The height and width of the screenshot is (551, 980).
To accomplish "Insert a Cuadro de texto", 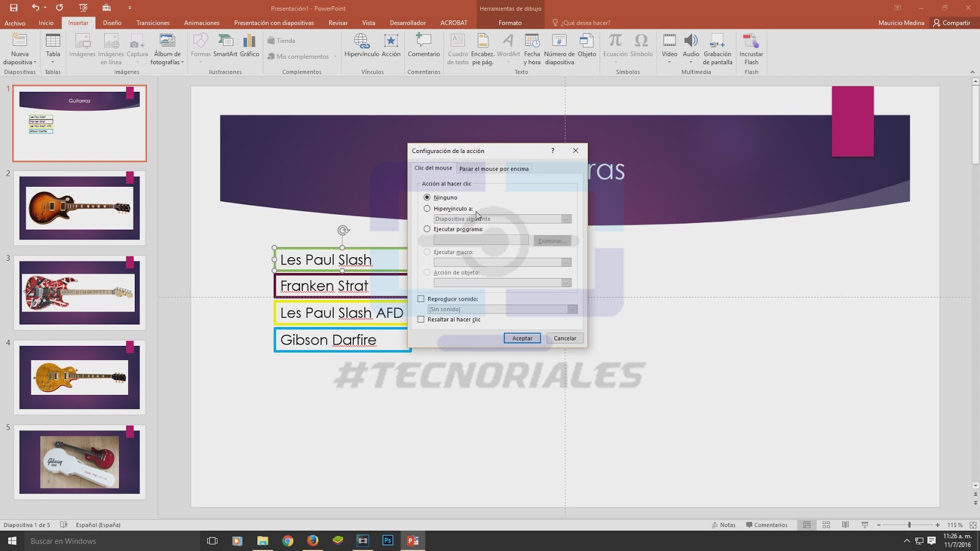I will [457, 48].
